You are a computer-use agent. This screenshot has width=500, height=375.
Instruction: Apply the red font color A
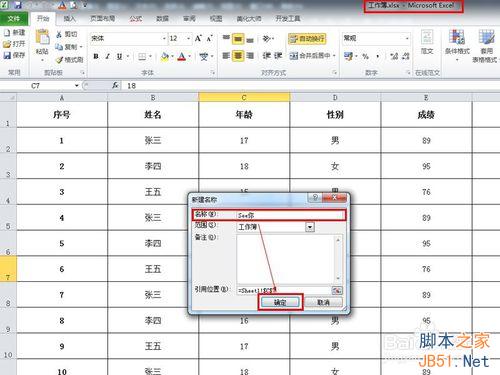pyautogui.click(x=181, y=56)
